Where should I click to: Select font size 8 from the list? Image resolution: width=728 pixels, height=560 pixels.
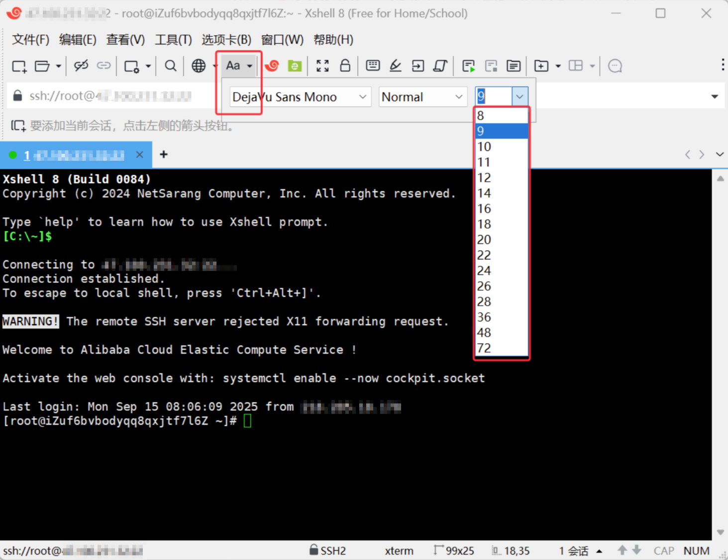pyautogui.click(x=501, y=115)
